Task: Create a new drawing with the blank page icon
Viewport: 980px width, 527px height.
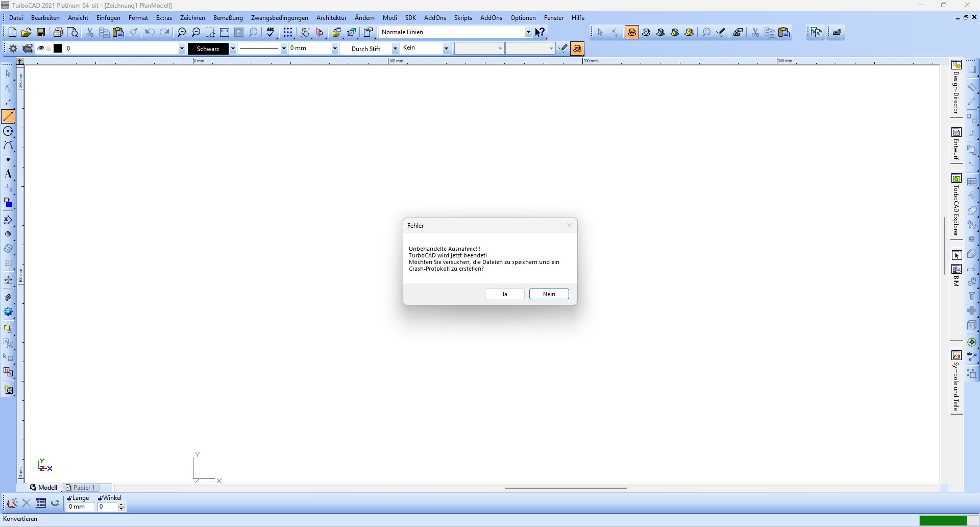Action: (12, 32)
